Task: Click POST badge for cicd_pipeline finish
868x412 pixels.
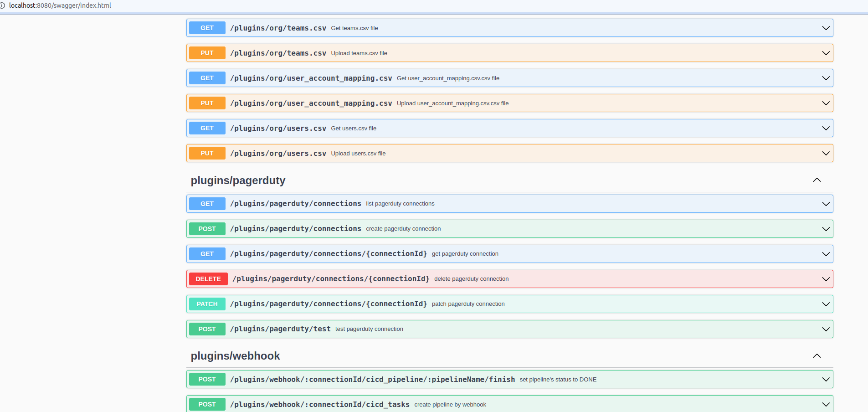Action: (x=207, y=379)
